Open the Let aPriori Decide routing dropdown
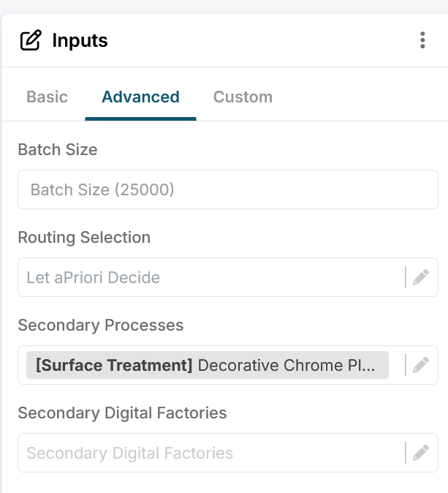448x493 pixels. click(x=211, y=277)
